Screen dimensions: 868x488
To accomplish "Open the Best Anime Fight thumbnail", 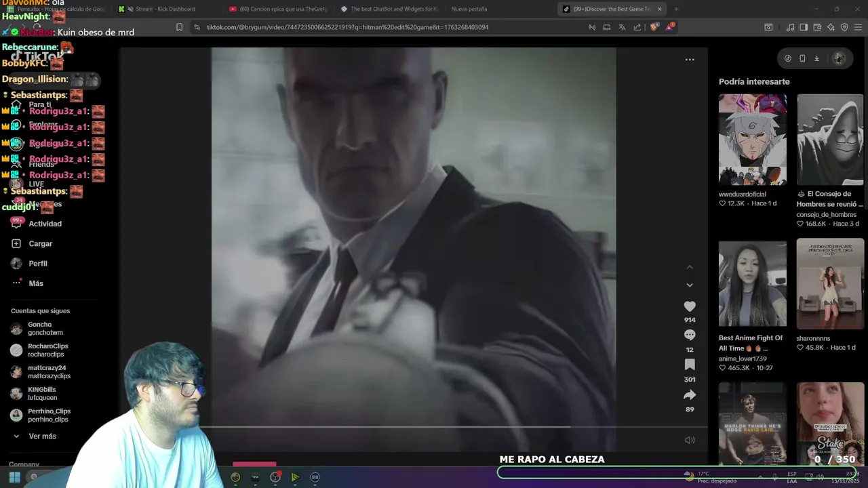I will 753,283.
